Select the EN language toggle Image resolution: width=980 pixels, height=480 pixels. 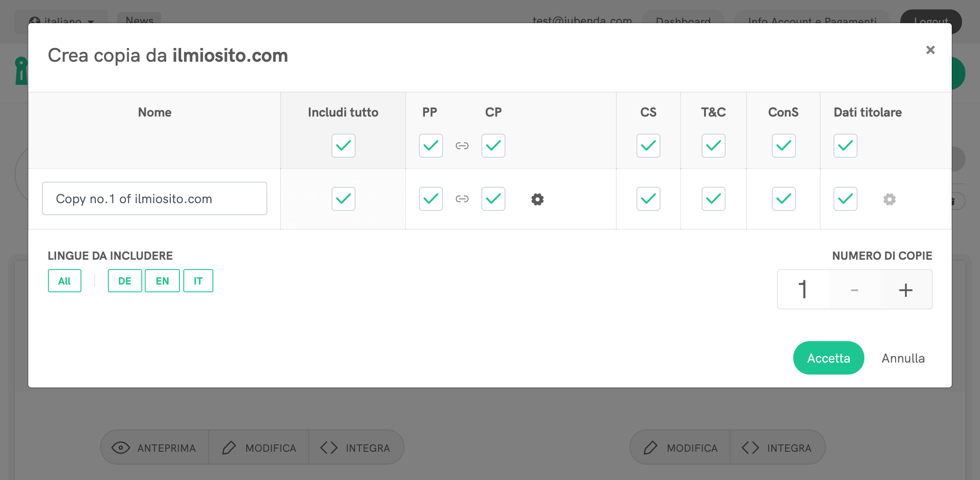tap(162, 281)
